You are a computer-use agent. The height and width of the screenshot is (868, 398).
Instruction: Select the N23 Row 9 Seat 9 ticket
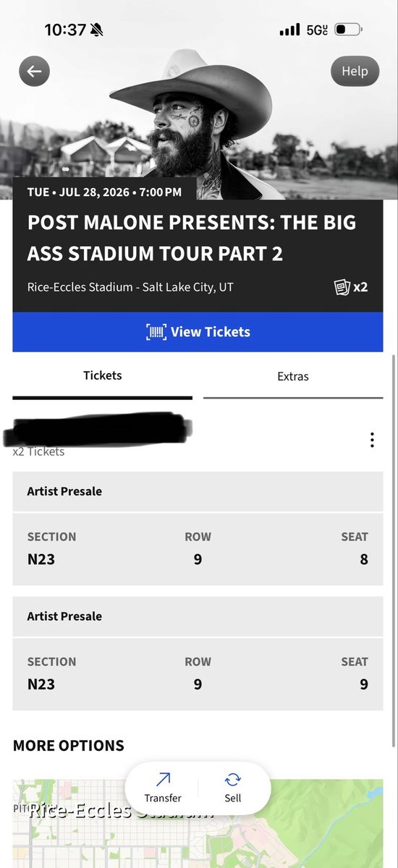pos(198,675)
